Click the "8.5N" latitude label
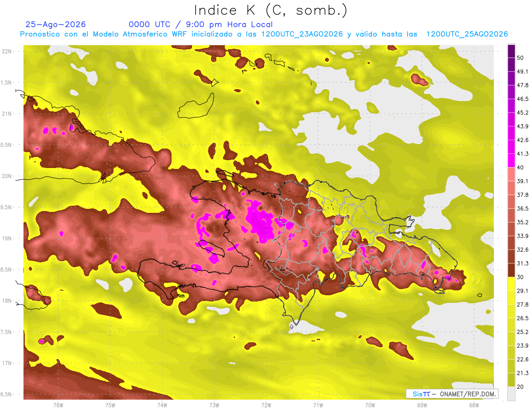The height and width of the screenshot is (411, 532). tap(7, 270)
